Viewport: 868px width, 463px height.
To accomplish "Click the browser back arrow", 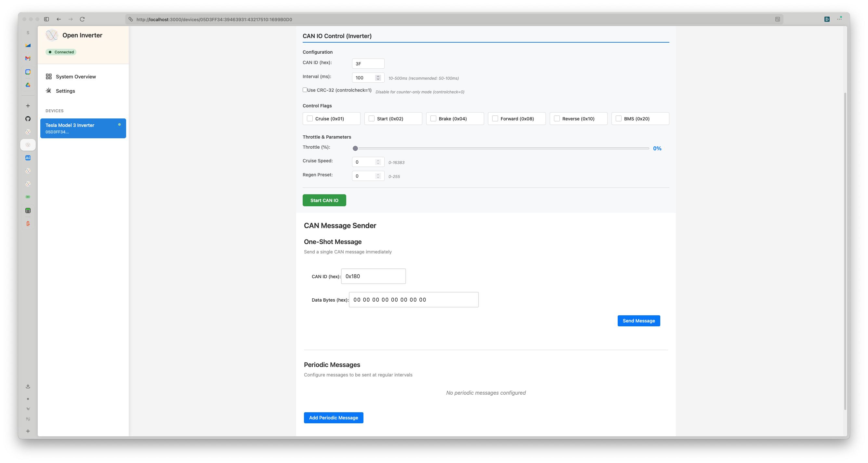I will (59, 19).
